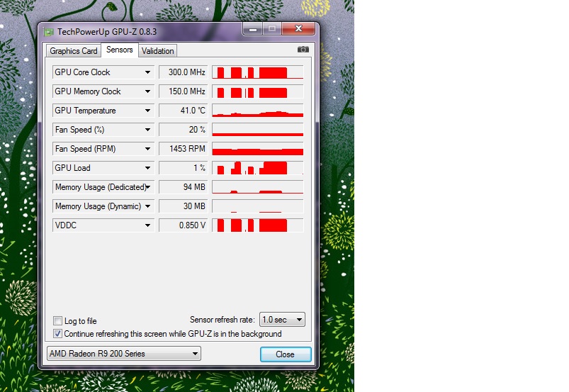Click the Sensor refresh rate label
Viewport: 569px width, 392px height.
(x=222, y=320)
